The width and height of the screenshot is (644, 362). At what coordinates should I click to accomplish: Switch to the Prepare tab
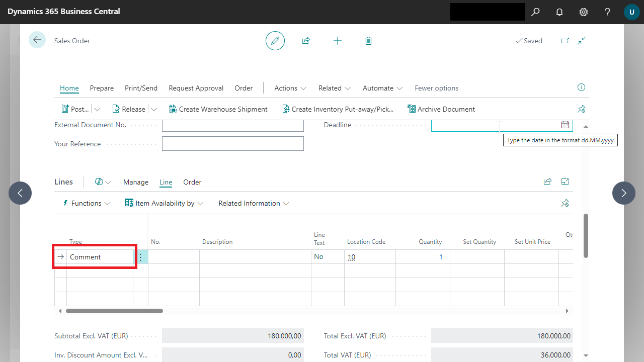click(x=102, y=88)
